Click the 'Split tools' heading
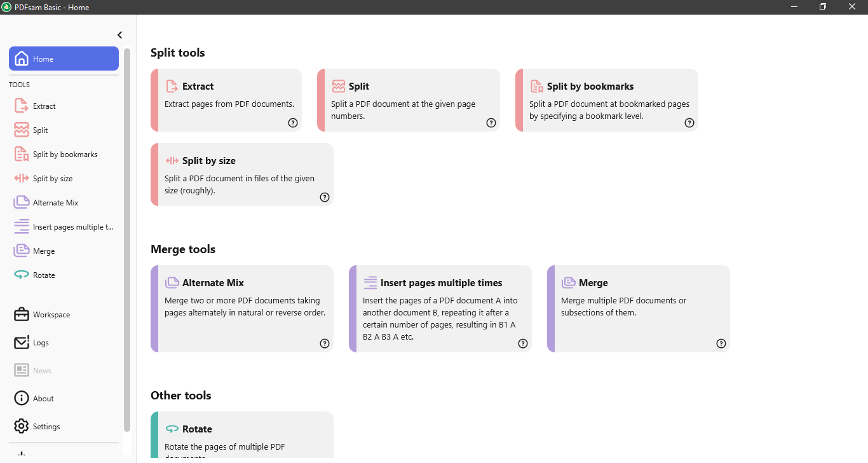 click(178, 53)
